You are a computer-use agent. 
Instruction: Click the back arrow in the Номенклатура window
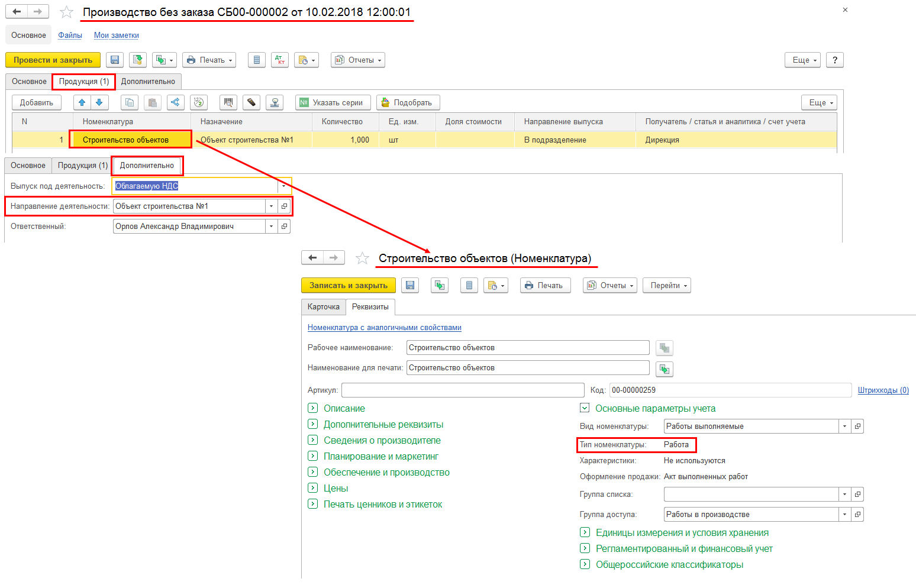tap(312, 258)
